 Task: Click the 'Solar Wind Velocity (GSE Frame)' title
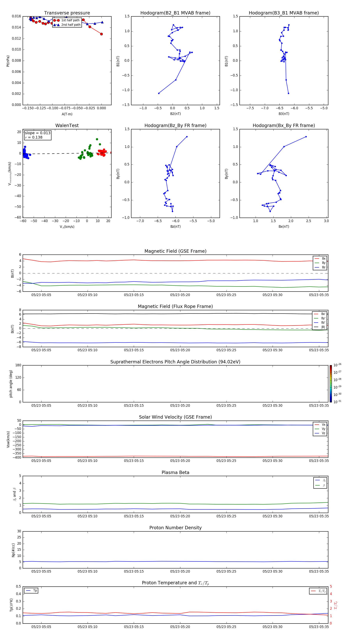tap(175, 417)
